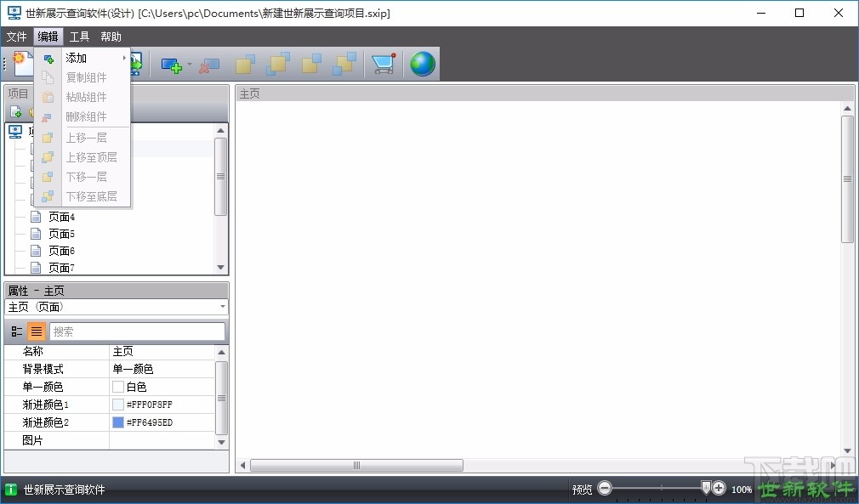859x504 pixels.
Task: Click the 100% zoom value
Action: coord(742,490)
